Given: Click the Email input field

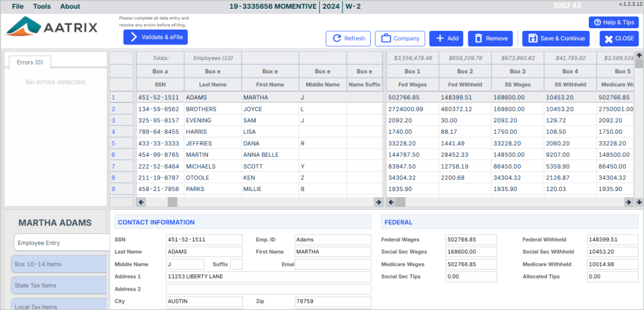Looking at the screenshot, I should (332, 264).
